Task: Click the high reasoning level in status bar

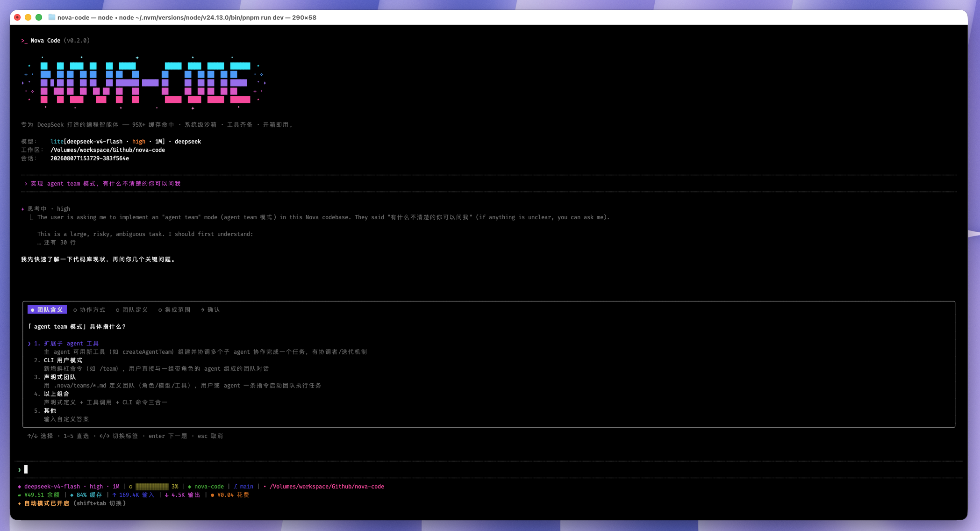Action: 96,487
